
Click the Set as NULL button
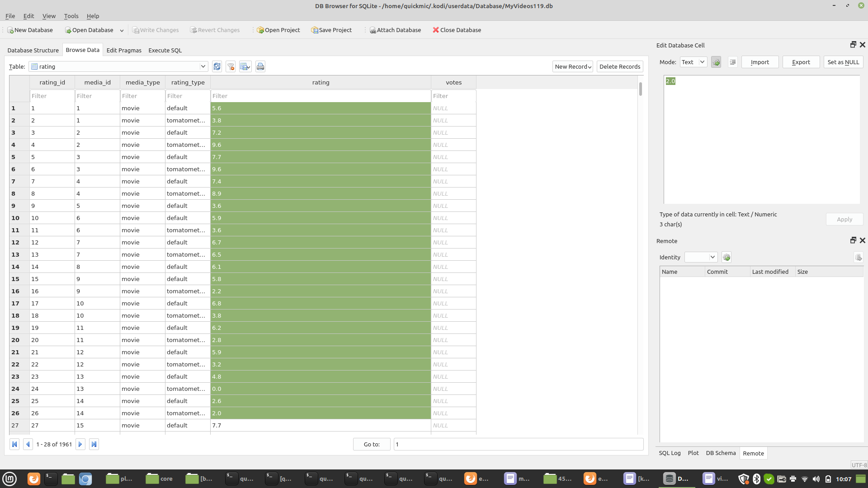point(843,62)
